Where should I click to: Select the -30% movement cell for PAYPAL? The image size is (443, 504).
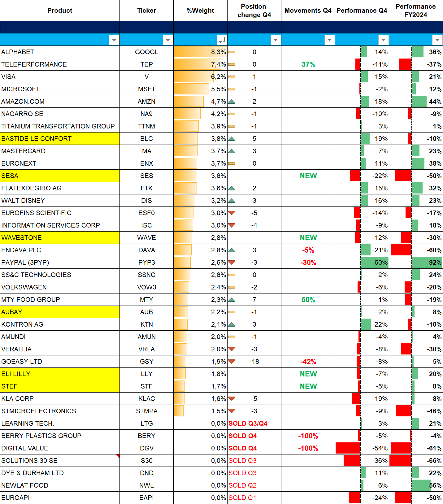click(x=308, y=263)
